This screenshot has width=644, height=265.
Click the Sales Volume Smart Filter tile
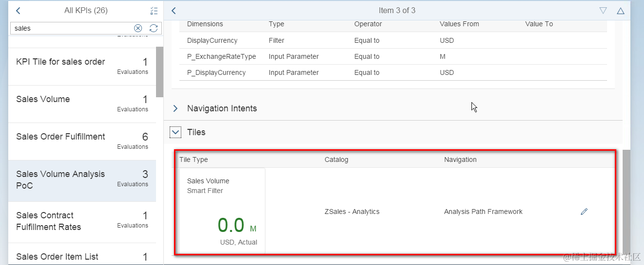click(222, 211)
